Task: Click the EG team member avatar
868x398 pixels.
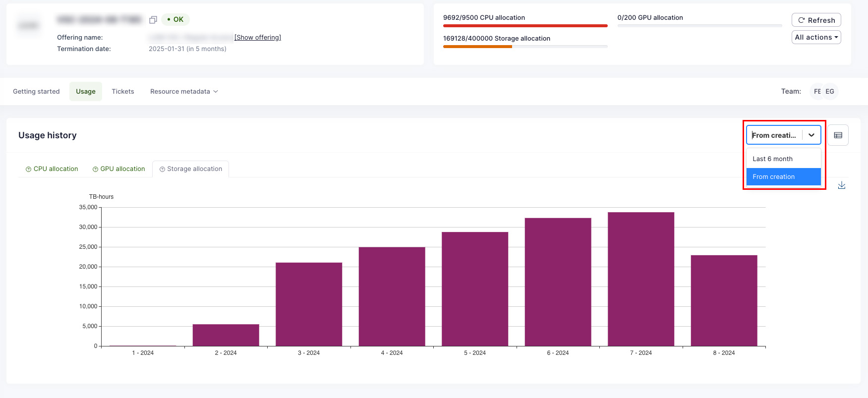Action: click(x=830, y=92)
